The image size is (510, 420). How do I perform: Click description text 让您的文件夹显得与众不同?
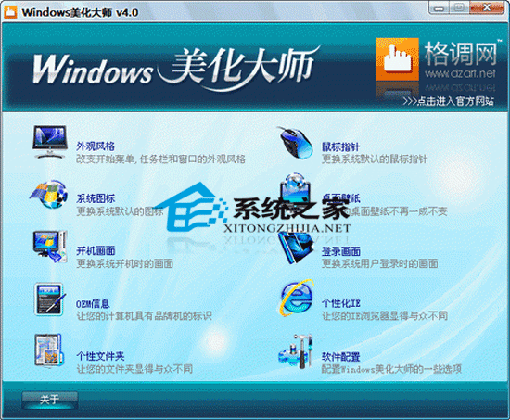click(x=134, y=369)
